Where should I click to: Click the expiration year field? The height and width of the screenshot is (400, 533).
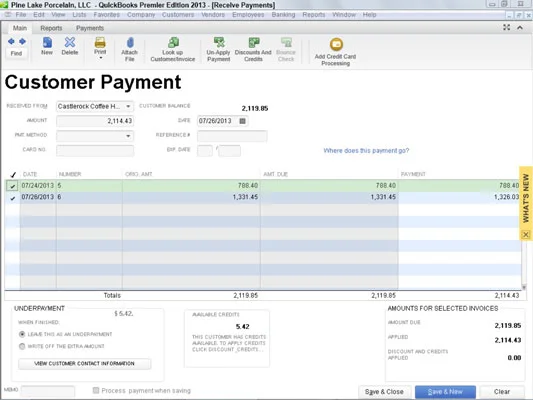[229, 151]
